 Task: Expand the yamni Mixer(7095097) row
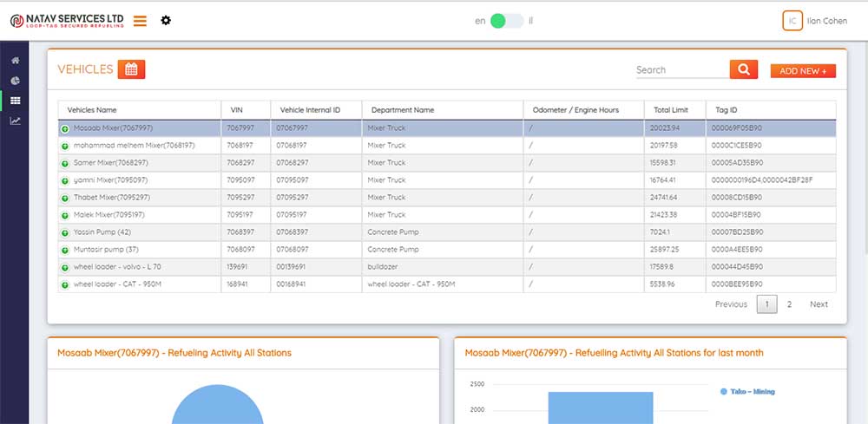tap(65, 180)
